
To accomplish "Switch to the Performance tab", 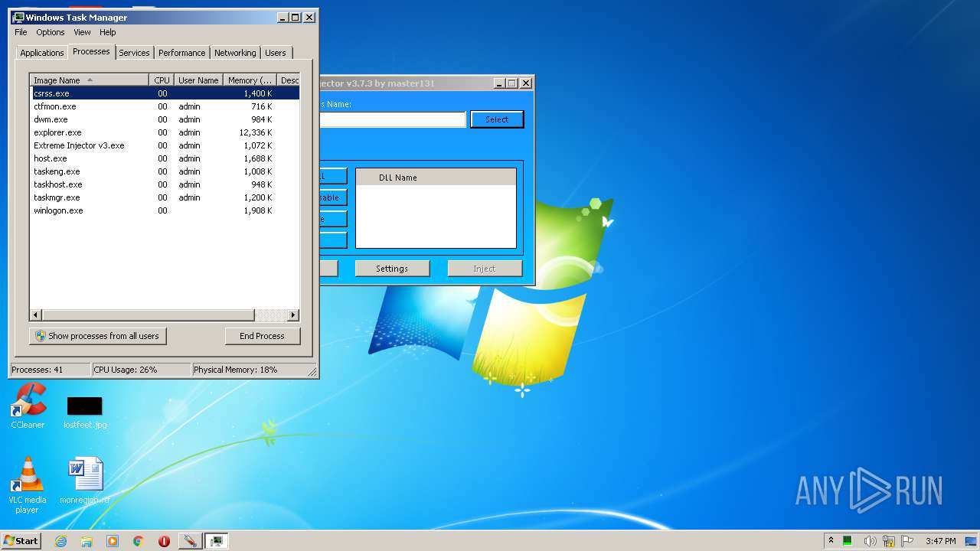I will [x=181, y=53].
